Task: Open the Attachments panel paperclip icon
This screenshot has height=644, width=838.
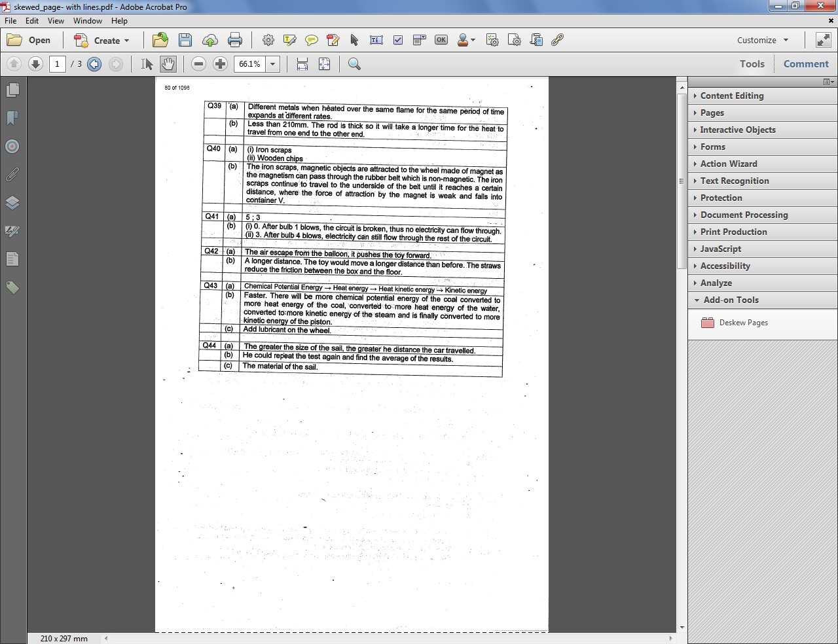Action: [x=12, y=174]
